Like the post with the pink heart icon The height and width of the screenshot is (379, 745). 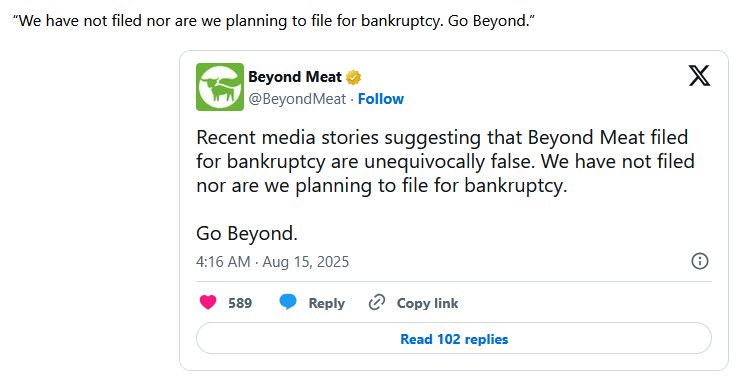pos(208,303)
